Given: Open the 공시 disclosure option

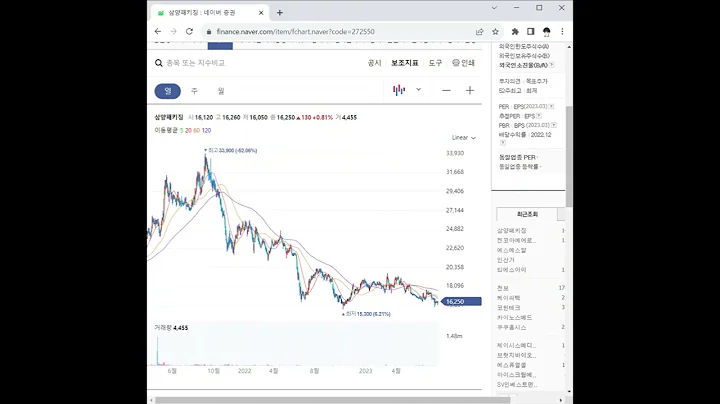Looking at the screenshot, I should point(374,63).
